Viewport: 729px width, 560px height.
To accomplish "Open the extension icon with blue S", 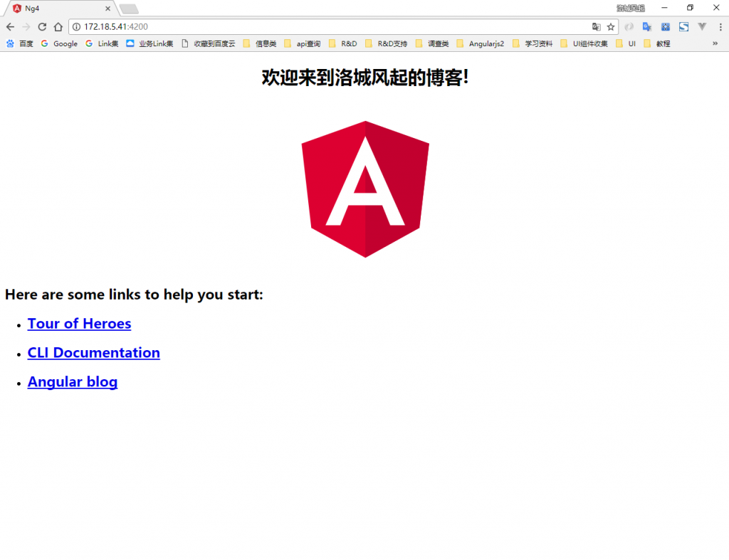I will (x=684, y=27).
